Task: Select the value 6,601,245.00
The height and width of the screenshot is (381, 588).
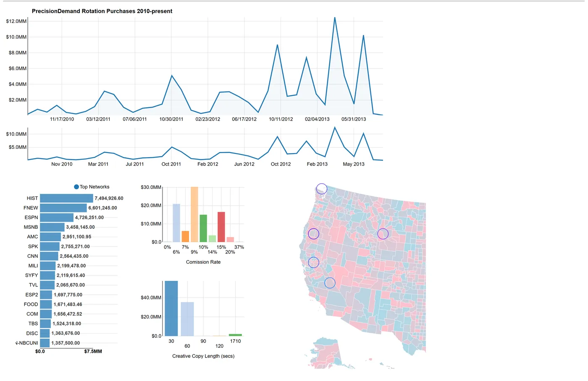Action: point(103,208)
